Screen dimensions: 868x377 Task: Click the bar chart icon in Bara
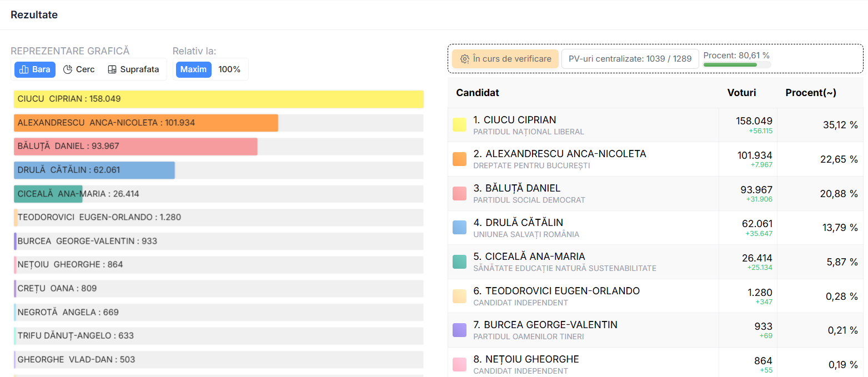24,69
